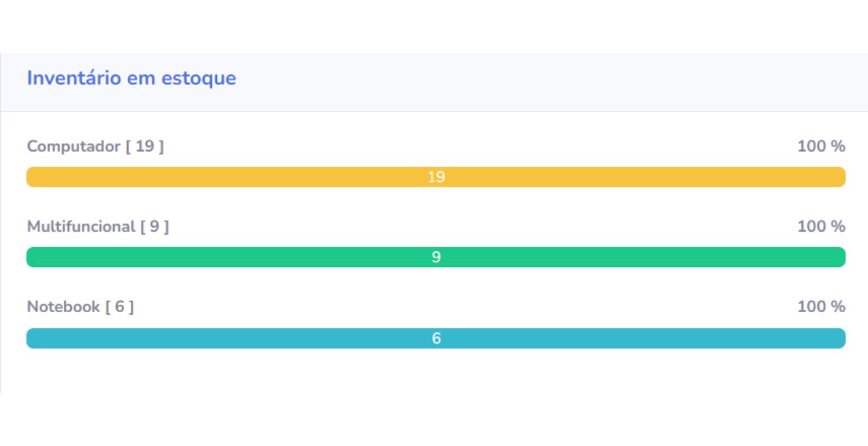
Task: Click the "[ 19 ]" count beside Computador
Action: tap(145, 147)
